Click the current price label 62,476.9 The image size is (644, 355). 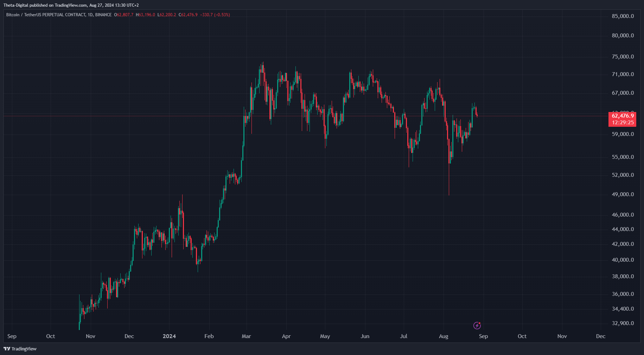click(x=623, y=116)
